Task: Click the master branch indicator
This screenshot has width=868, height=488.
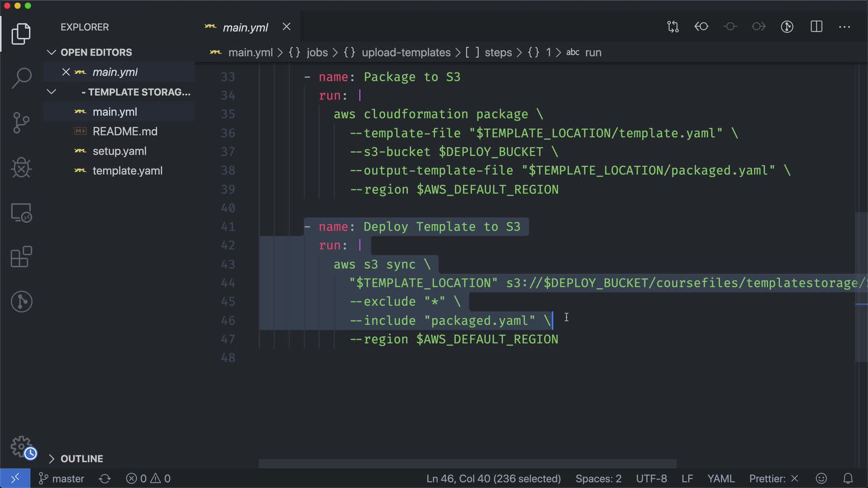Action: coord(62,479)
